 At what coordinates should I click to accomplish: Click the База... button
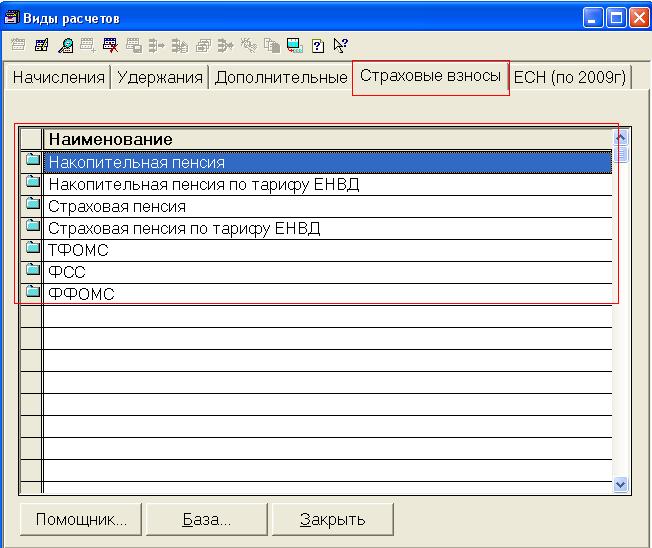pos(207,519)
